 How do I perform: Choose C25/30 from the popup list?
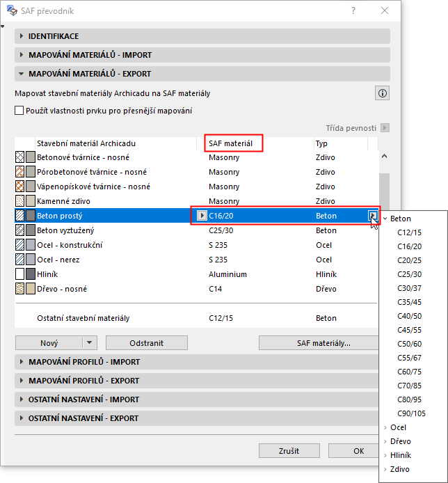pyautogui.click(x=409, y=274)
